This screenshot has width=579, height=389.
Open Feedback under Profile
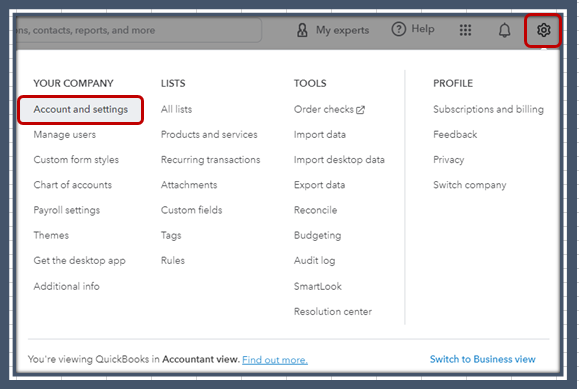coord(455,134)
